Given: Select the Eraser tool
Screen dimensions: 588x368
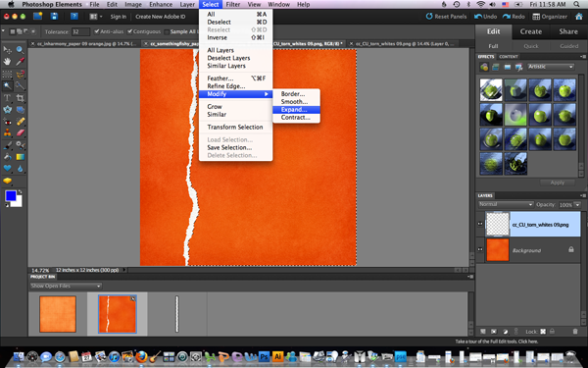Looking at the screenshot, I should pos(20,132).
